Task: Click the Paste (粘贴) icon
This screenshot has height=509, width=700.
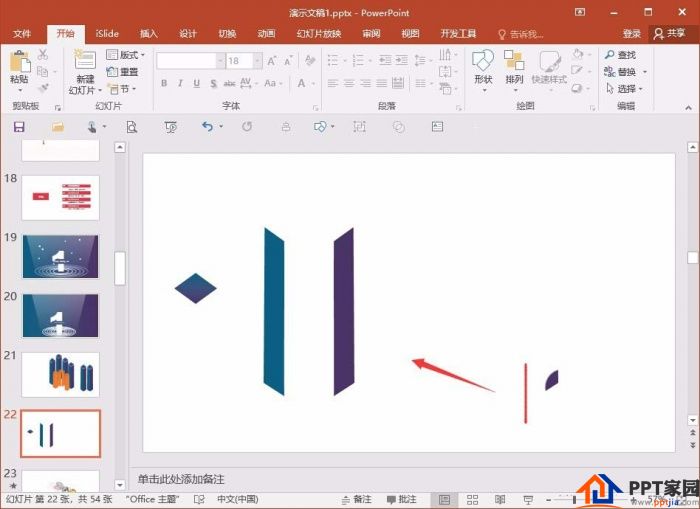Action: tap(19, 62)
